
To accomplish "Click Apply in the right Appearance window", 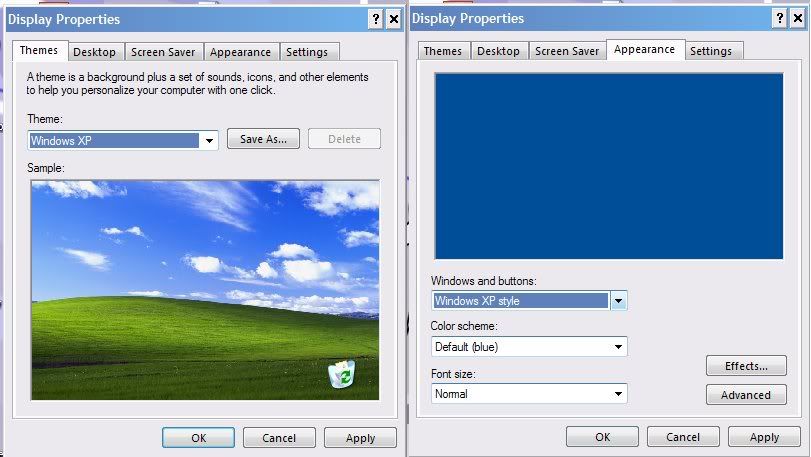I will pos(764,437).
